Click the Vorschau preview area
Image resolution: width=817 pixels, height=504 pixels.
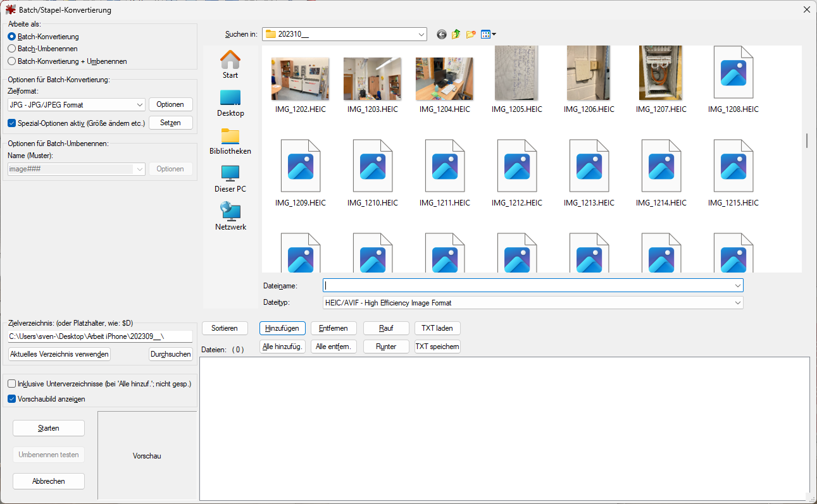click(x=147, y=455)
